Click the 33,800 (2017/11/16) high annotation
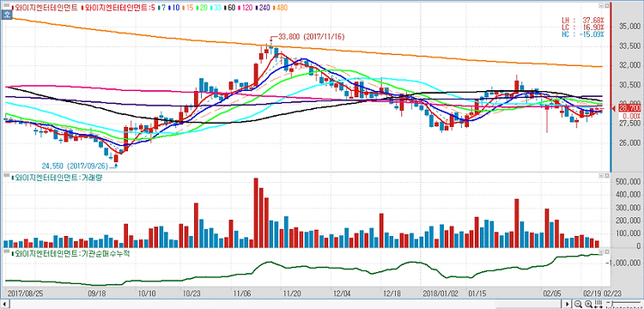The width and height of the screenshot is (644, 309). 312,37
